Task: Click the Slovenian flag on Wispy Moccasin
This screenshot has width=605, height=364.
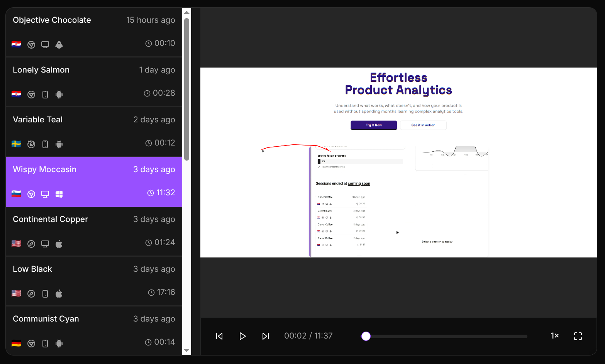Action: [16, 194]
